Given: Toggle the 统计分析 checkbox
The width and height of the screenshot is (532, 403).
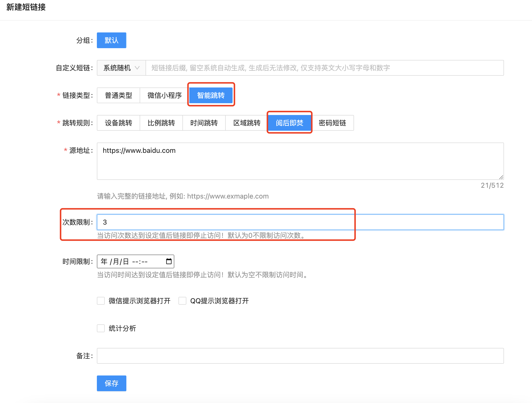Looking at the screenshot, I should click(x=101, y=328).
